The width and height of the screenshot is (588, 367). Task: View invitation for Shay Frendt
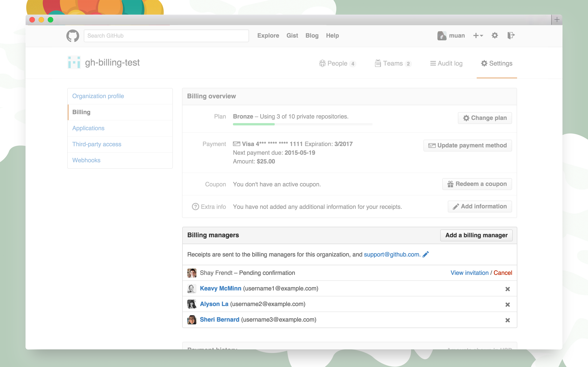470,272
